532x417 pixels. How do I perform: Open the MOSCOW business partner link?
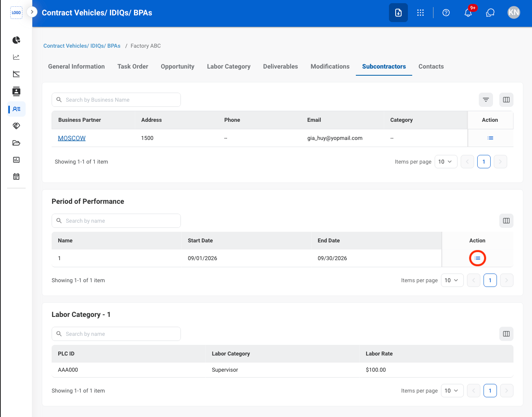(x=72, y=138)
